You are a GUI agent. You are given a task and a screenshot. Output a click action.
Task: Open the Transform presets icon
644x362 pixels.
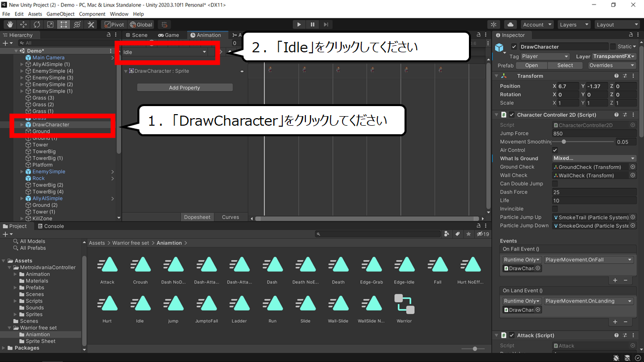625,76
